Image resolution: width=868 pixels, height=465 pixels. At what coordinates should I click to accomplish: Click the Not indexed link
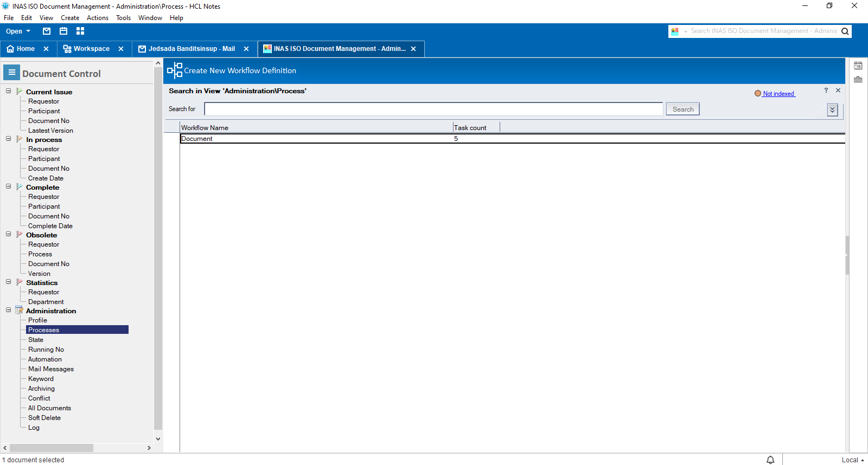click(778, 94)
